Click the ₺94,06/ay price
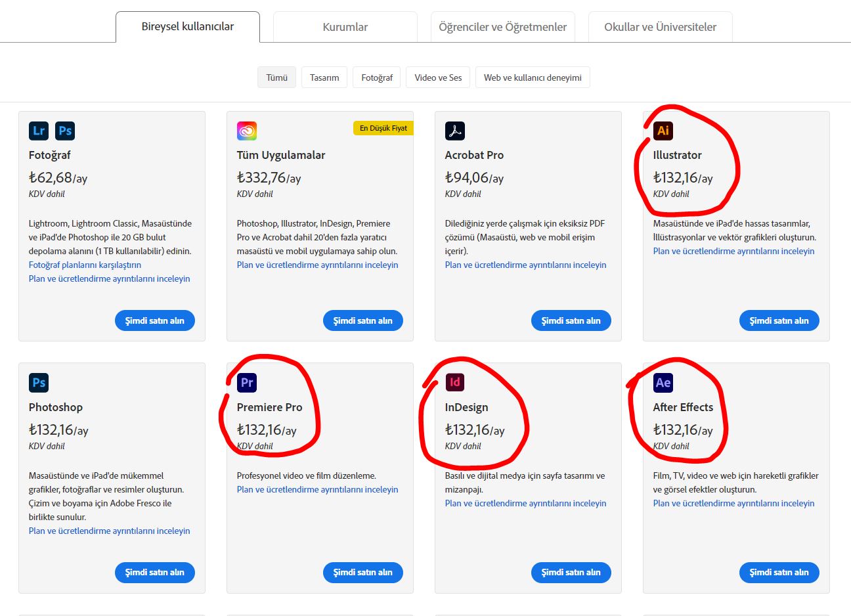This screenshot has height=616, width=851. 475,177
